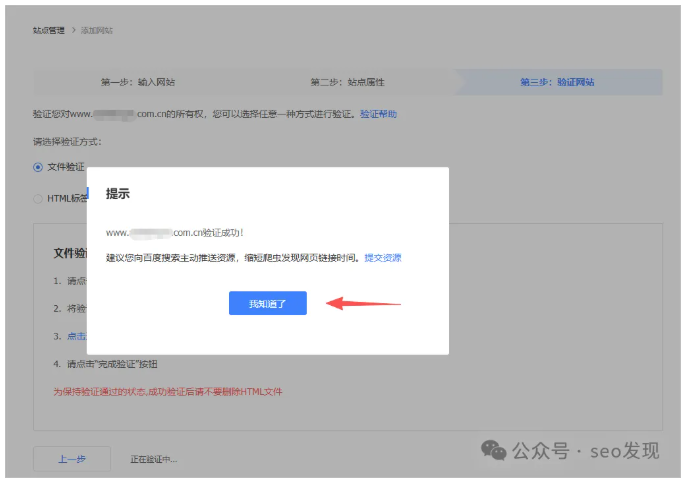
Task: Select step tab 第三步：验证网站
Action: (557, 82)
